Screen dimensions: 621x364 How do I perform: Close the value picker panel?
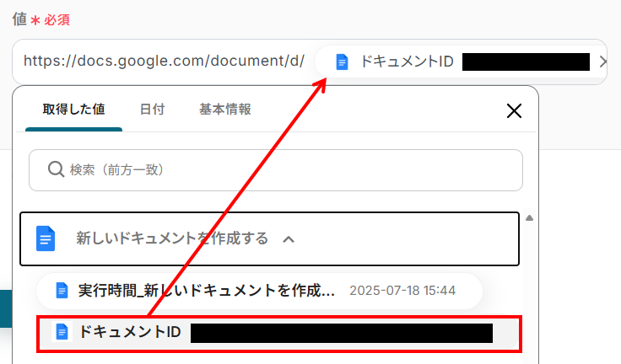pos(514,110)
